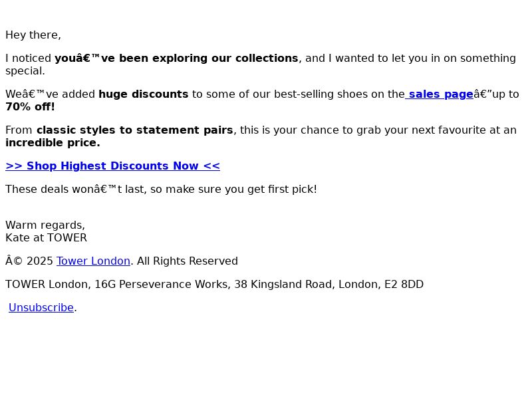Viewport: 532px width, 399px height.
Task: Click the 'All Rights Reserved' text
Action: click(x=188, y=261)
